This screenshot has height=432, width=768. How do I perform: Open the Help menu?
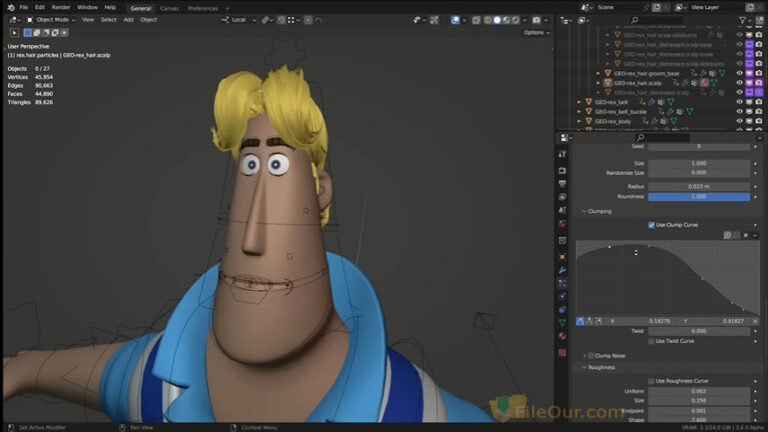(x=110, y=7)
